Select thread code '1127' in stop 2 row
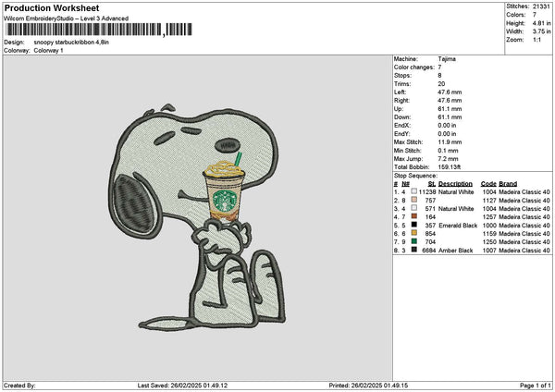555x392 pixels. tap(489, 201)
